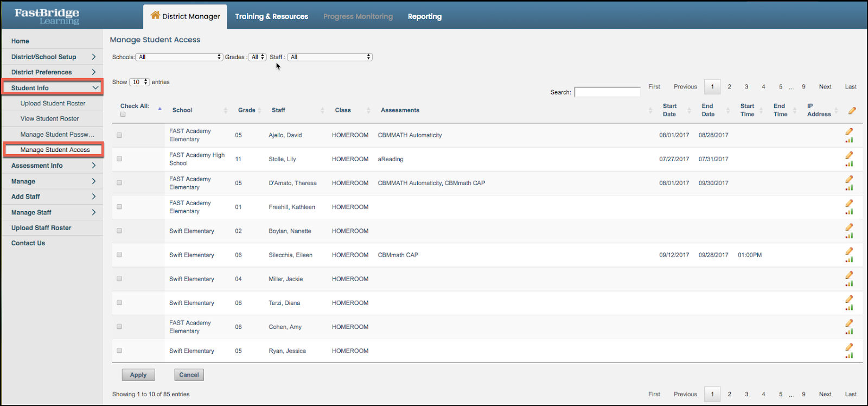Check the box for Miller, Jackie

pyautogui.click(x=119, y=278)
